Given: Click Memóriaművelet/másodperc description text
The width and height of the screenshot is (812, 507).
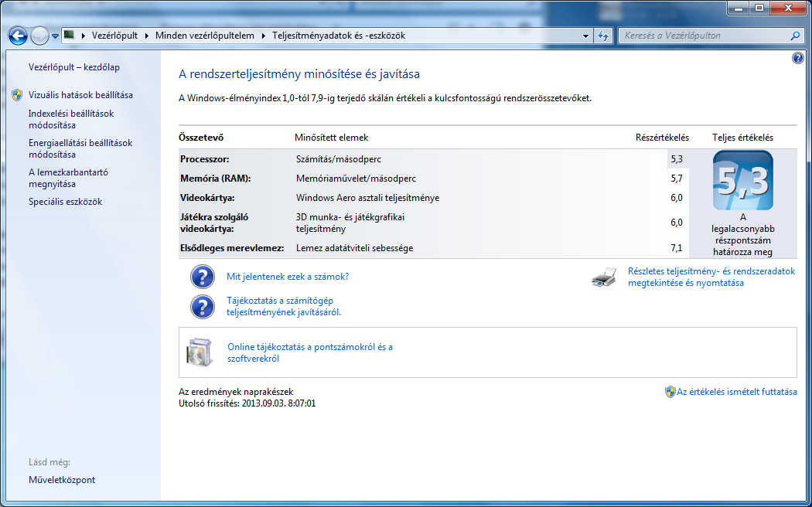Looking at the screenshot, I should 357,179.
